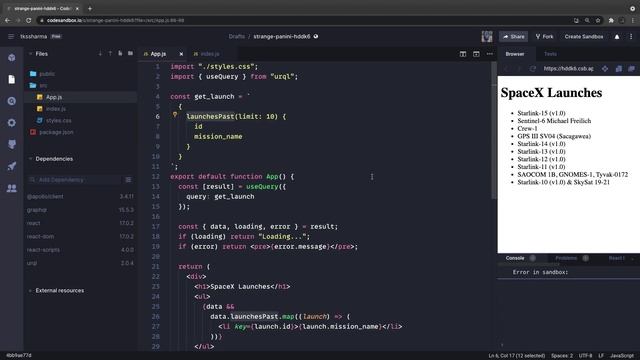Viewport: 640px width, 360px height.
Task: Close the App.js editor tab
Action: (x=181, y=54)
